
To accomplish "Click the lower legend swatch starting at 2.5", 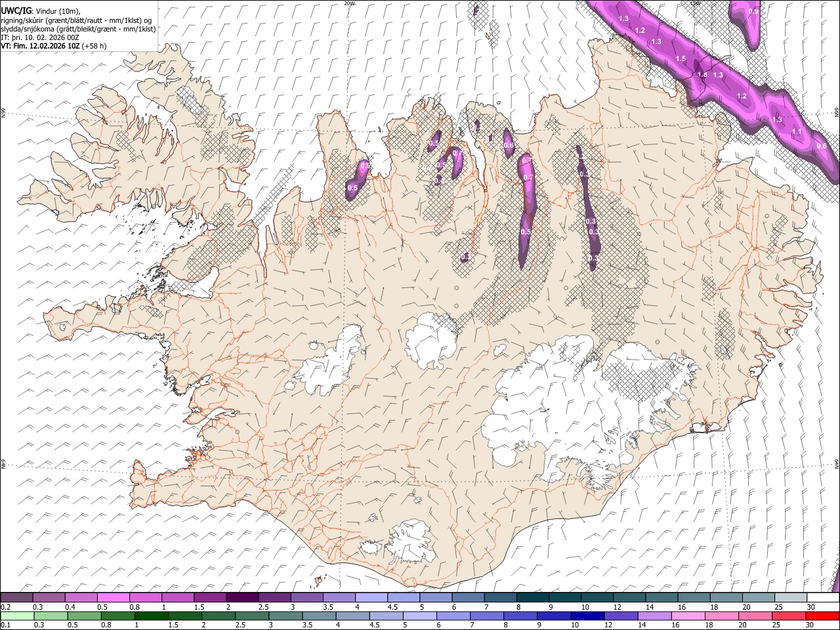I will pyautogui.click(x=252, y=616).
